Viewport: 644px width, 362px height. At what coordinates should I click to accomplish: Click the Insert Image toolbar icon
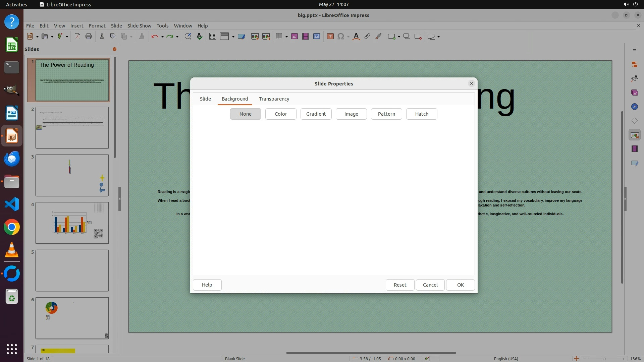pyautogui.click(x=294, y=37)
